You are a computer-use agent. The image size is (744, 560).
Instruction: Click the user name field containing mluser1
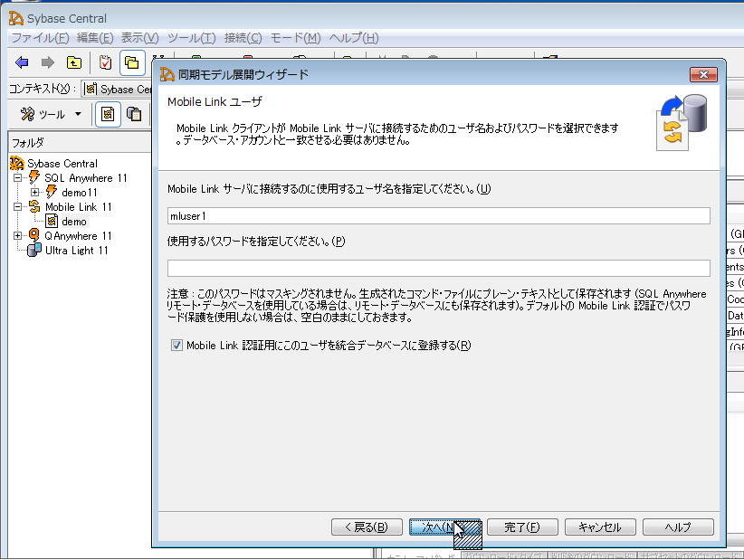point(438,216)
